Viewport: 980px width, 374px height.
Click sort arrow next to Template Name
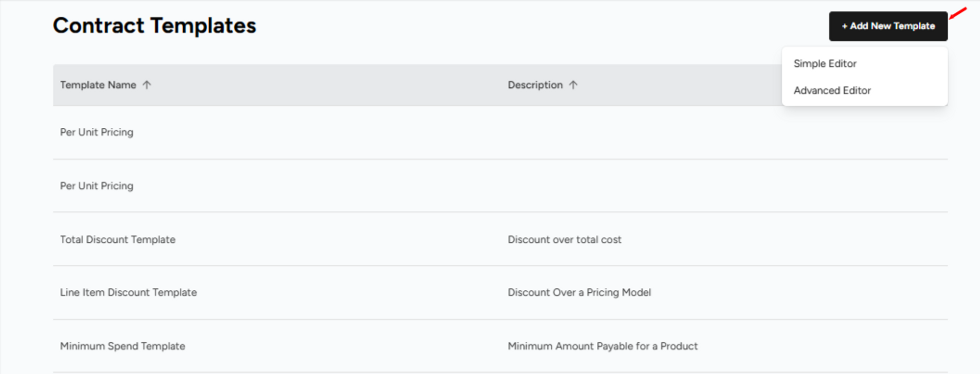click(x=147, y=85)
